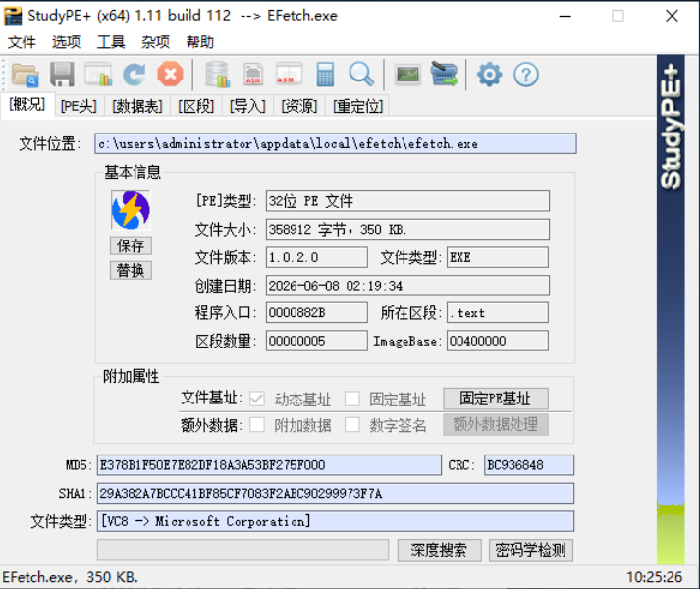This screenshot has width=700, height=589.
Task: Open the 帮助 menu
Action: tap(200, 42)
